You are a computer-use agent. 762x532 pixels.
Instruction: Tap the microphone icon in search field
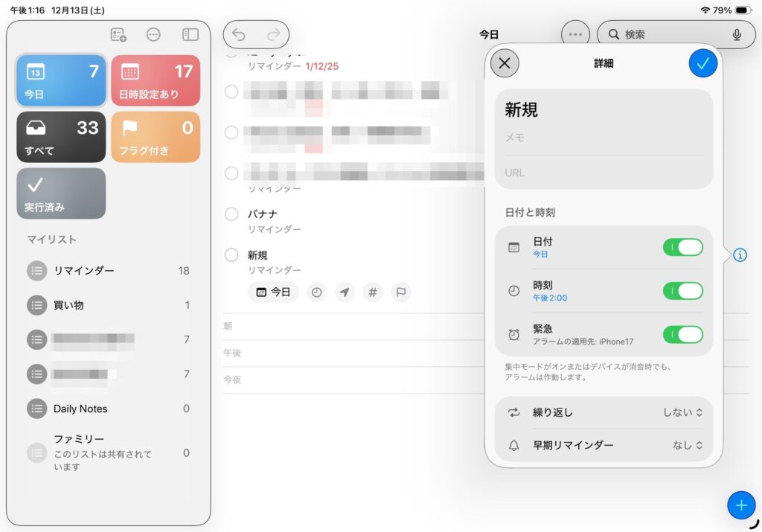tap(737, 34)
